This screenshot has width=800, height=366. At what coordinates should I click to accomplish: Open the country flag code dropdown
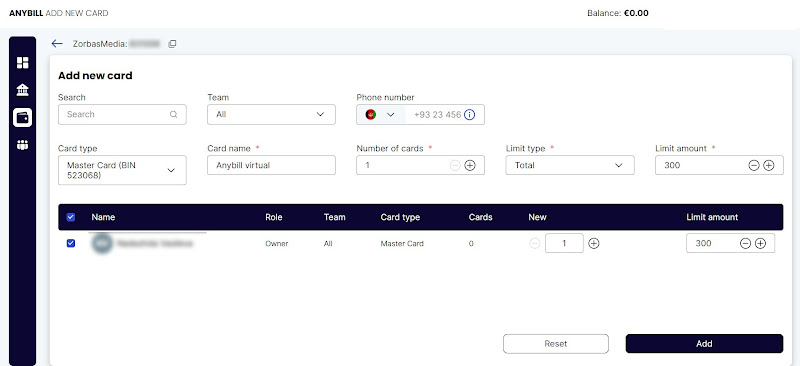[x=381, y=115]
